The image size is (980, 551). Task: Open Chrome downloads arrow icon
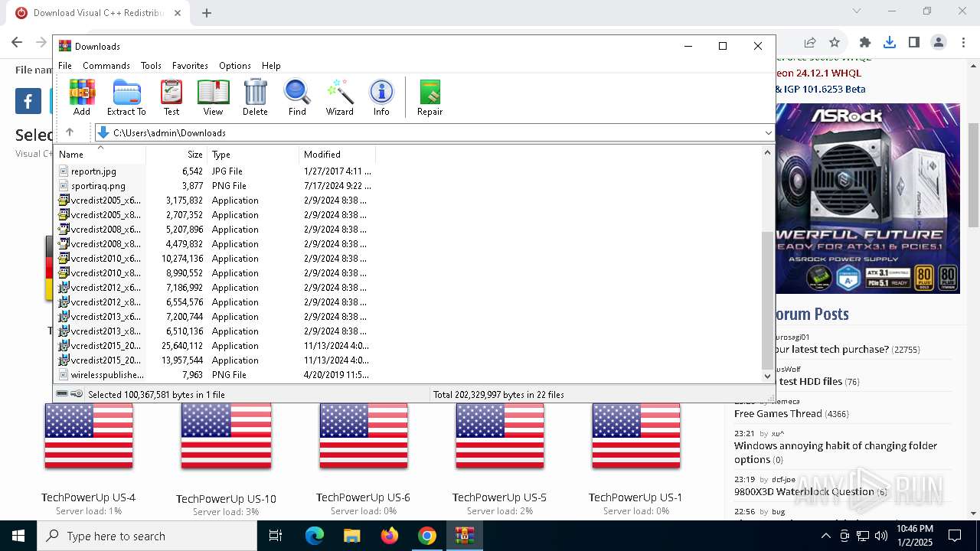pyautogui.click(x=890, y=42)
